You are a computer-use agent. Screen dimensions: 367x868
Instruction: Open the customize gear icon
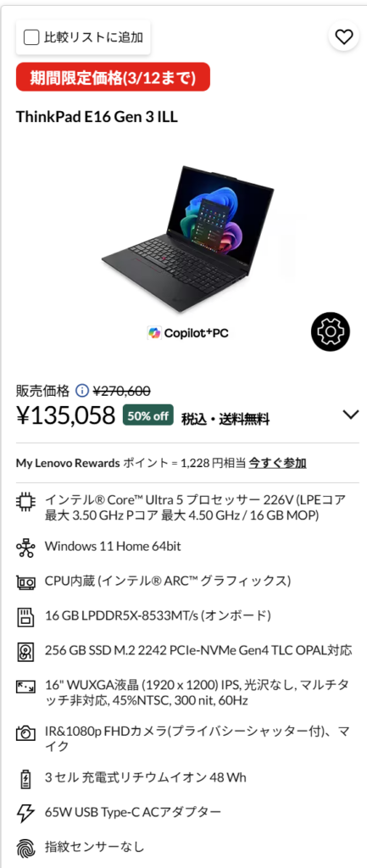click(331, 331)
